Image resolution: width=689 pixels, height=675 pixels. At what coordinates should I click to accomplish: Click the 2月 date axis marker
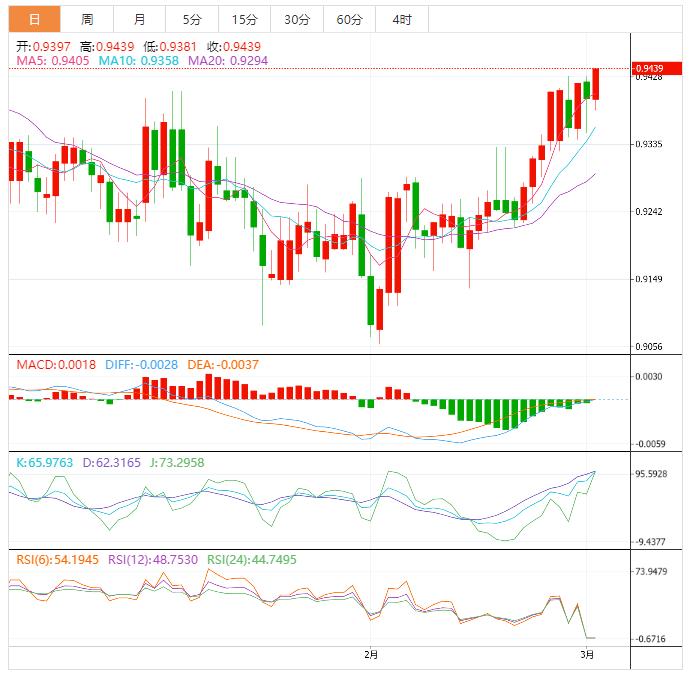(371, 655)
